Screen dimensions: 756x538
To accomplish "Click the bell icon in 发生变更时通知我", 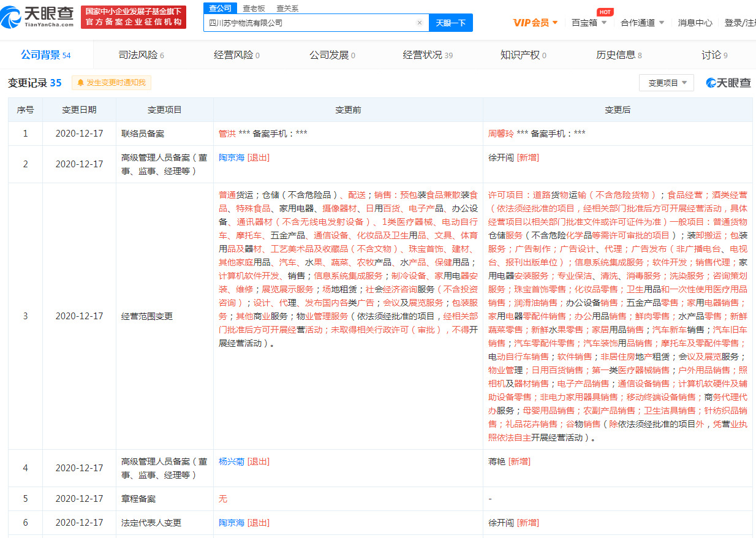I will pyautogui.click(x=80, y=83).
